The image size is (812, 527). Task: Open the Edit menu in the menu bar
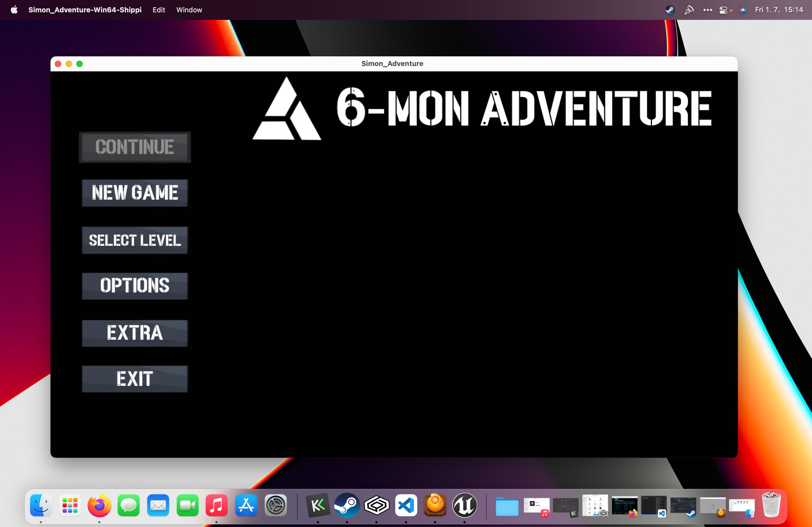[x=159, y=10]
